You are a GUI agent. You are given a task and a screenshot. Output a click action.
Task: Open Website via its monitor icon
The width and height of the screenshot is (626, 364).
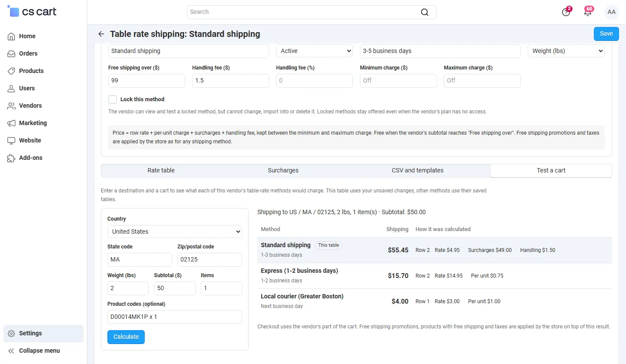click(x=12, y=140)
